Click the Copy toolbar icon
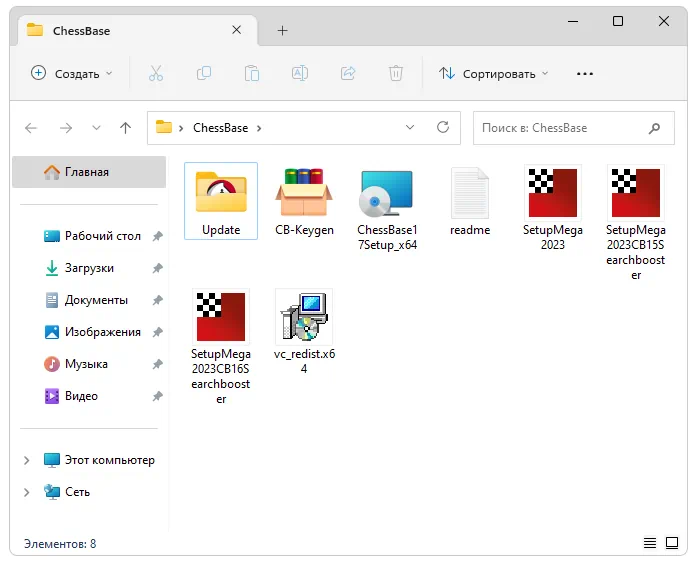 pos(204,73)
